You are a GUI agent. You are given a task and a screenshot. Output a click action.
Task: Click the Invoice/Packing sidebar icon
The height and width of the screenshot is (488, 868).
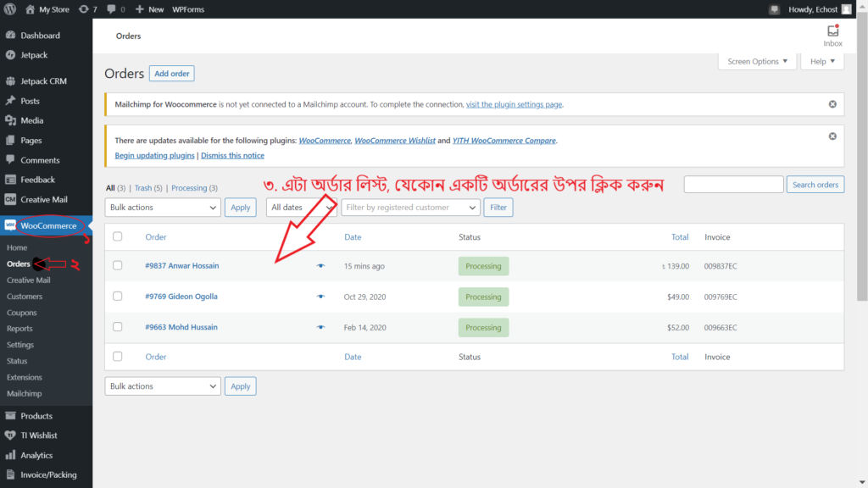coord(10,474)
